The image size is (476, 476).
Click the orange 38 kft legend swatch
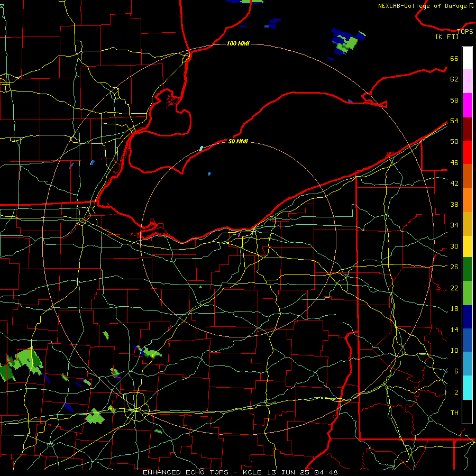click(467, 200)
